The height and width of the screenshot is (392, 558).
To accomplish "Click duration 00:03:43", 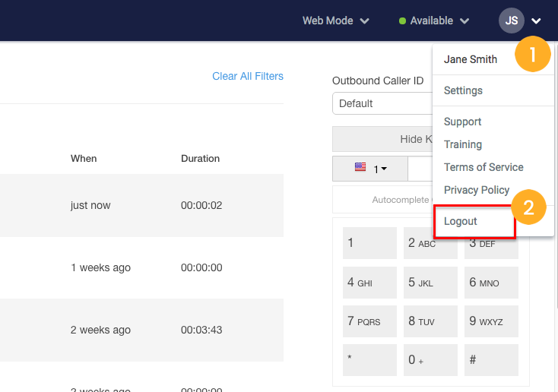I will (x=201, y=330).
